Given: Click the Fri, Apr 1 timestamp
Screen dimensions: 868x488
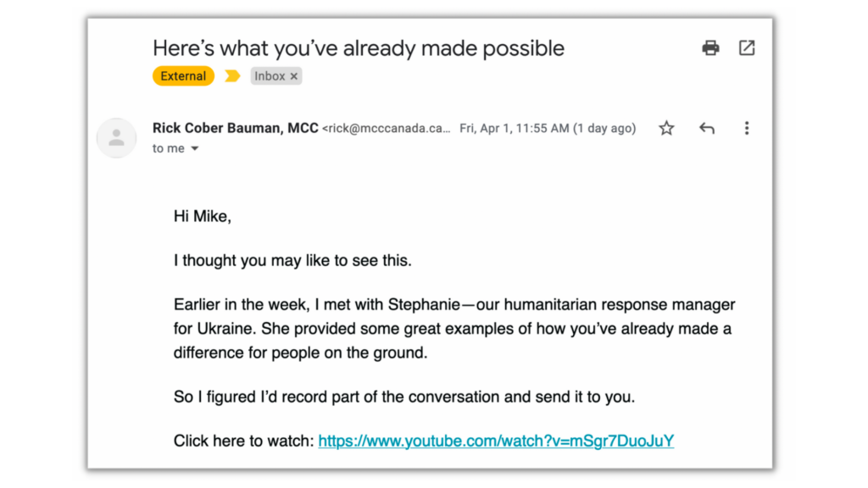Looking at the screenshot, I should tap(547, 129).
